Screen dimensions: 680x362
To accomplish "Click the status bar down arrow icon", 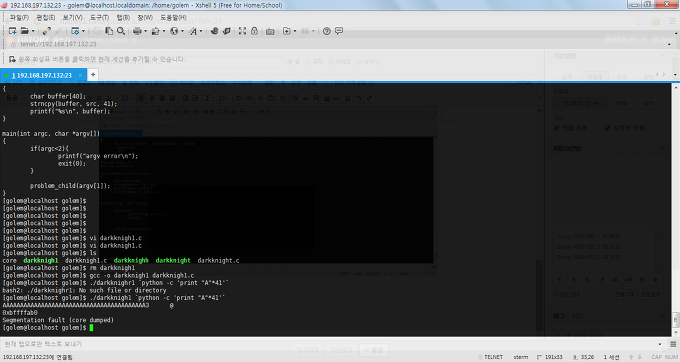I will (640, 357).
